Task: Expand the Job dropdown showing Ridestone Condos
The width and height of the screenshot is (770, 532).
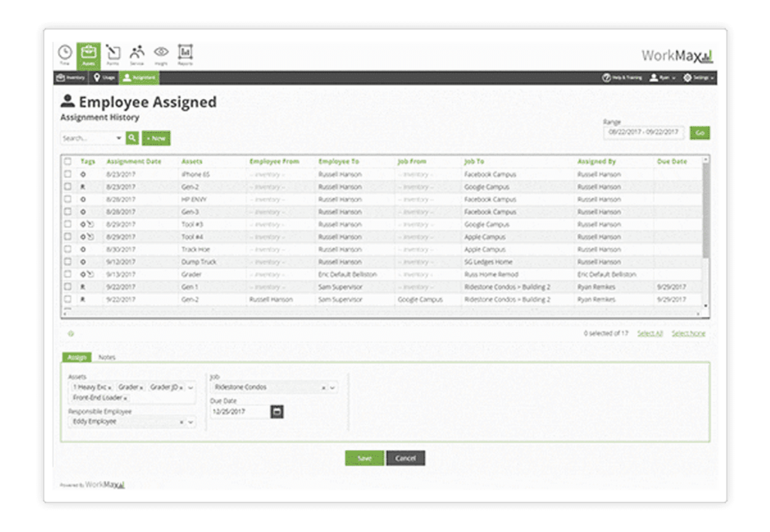Action: click(x=333, y=387)
